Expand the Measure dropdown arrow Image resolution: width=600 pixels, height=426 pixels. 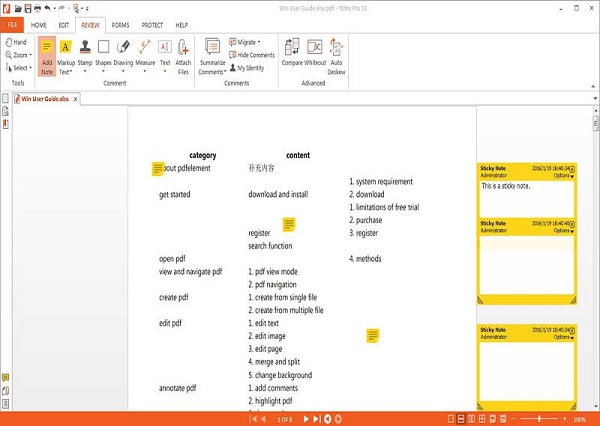145,71
